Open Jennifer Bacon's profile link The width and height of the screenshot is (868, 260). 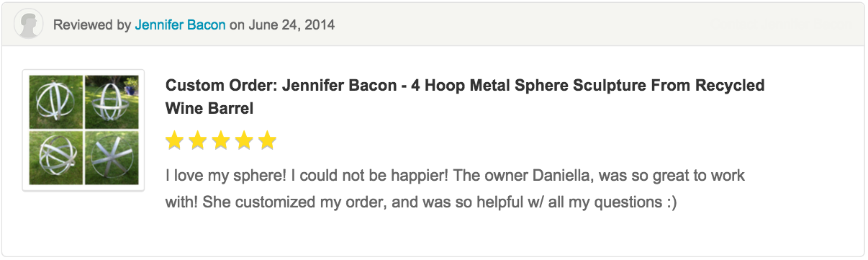click(x=181, y=25)
